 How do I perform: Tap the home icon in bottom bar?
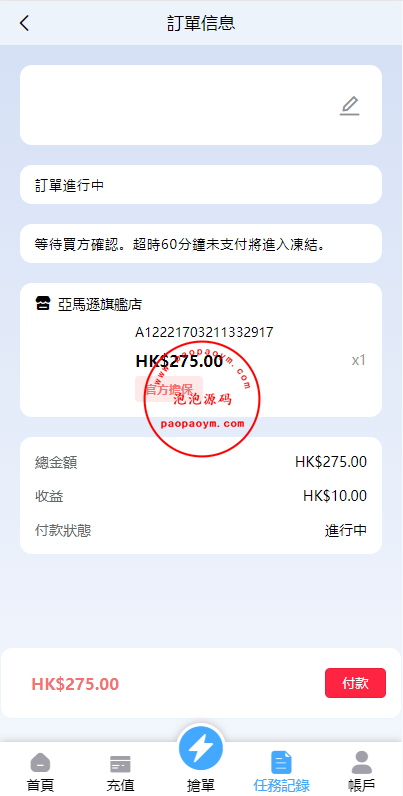[x=40, y=763]
